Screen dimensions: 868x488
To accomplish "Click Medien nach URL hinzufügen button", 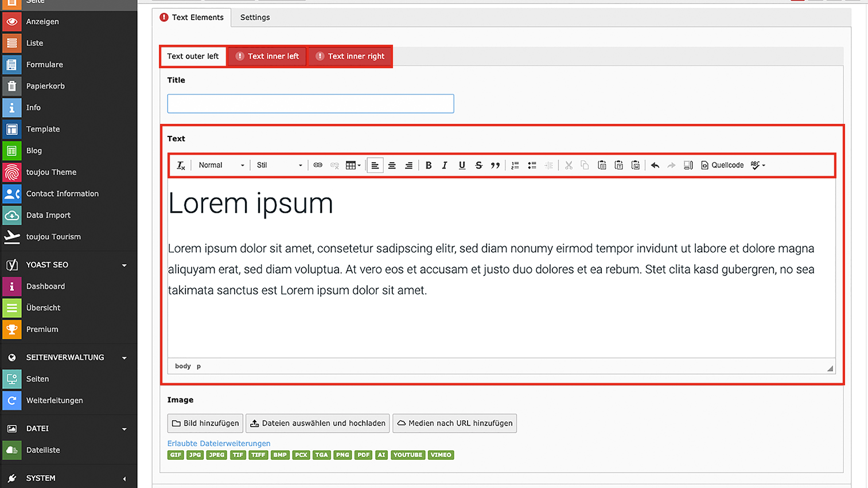I will 454,423.
